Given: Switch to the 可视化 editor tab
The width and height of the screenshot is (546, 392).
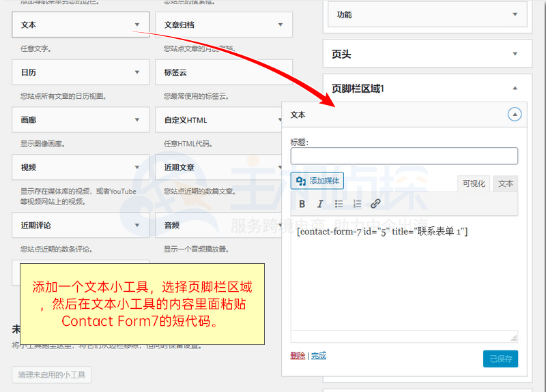Looking at the screenshot, I should (474, 183).
